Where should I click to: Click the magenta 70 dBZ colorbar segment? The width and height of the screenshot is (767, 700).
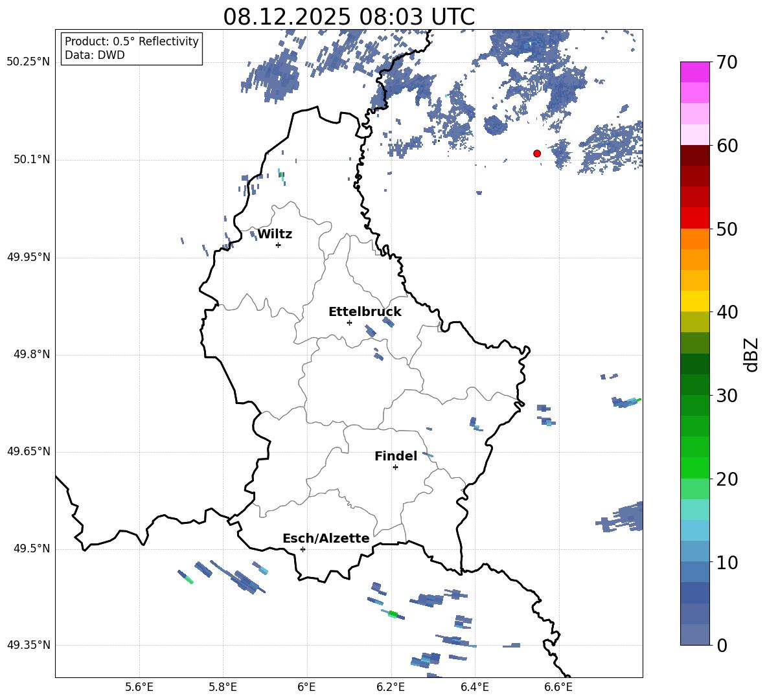(694, 72)
